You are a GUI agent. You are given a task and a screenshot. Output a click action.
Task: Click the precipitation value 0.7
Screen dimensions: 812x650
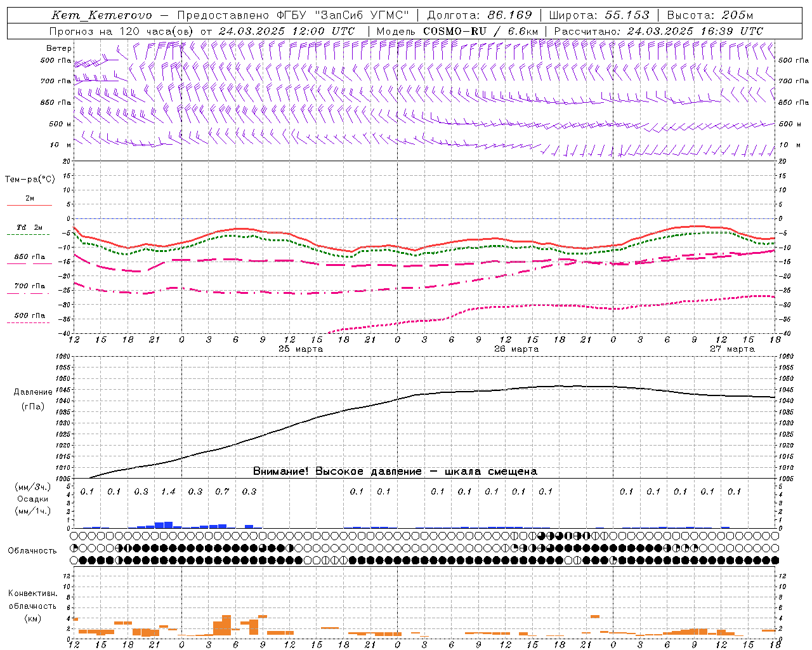click(x=222, y=492)
